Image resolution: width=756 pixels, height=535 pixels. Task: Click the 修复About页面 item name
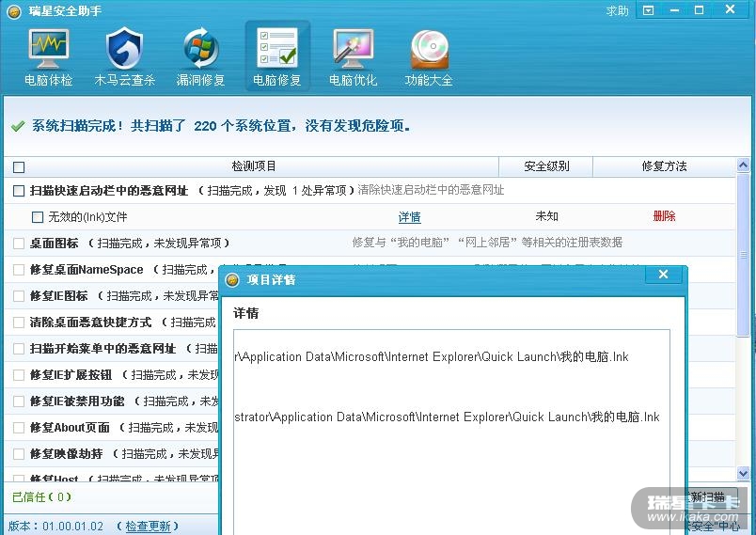tap(70, 428)
